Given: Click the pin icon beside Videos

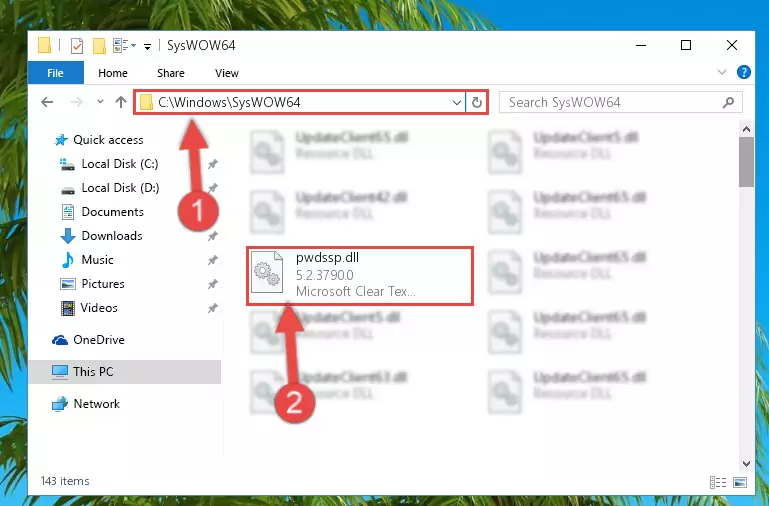Looking at the screenshot, I should [x=212, y=308].
